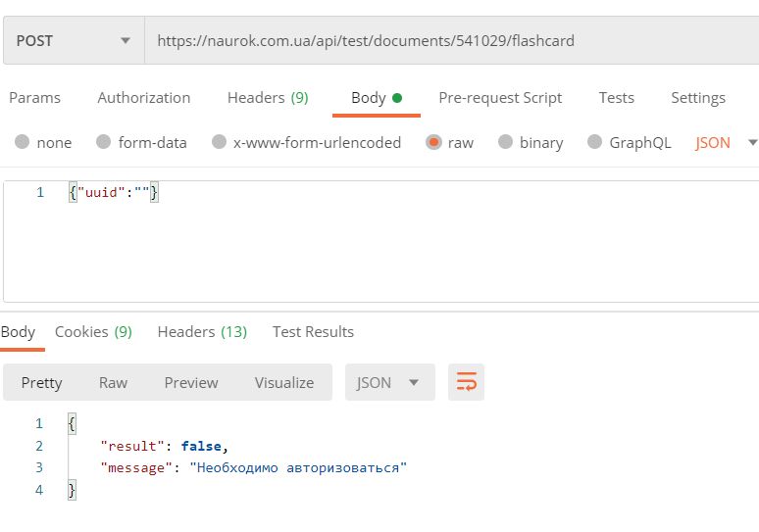Open the response Headers (13) tab

coord(202,332)
